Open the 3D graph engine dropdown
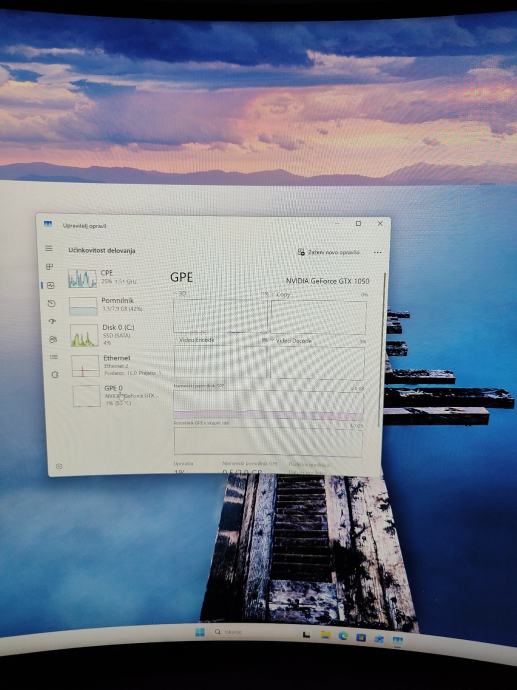Screen dimensions: 517x690 coord(180,294)
